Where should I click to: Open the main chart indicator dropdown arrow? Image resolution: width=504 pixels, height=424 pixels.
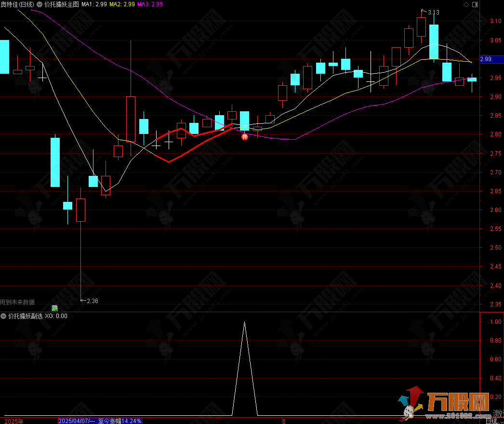(x=39, y=4)
